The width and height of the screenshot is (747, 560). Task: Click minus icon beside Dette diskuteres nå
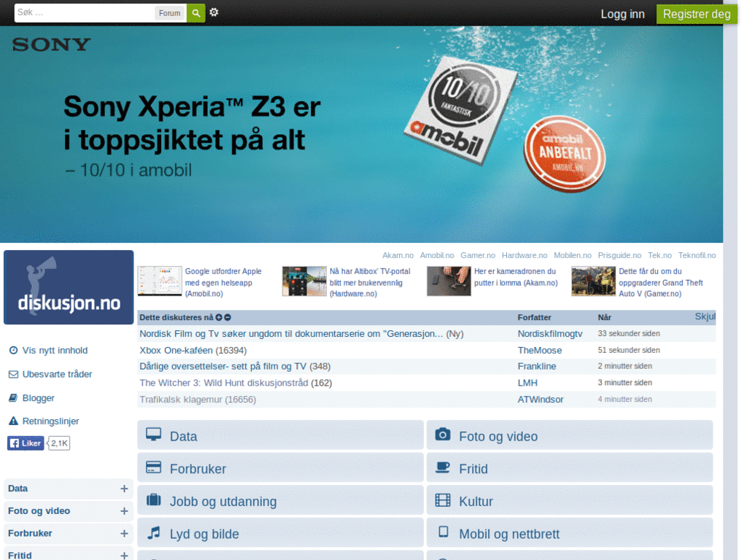228,318
